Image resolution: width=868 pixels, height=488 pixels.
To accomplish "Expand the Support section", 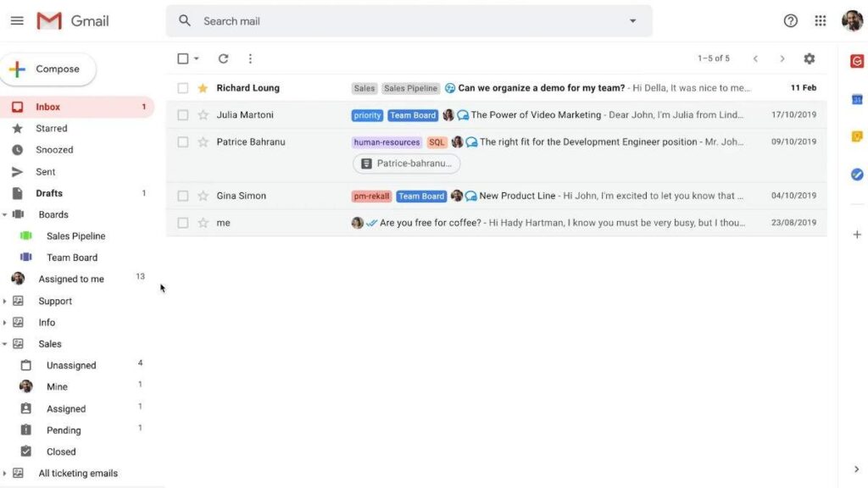I will point(4,301).
